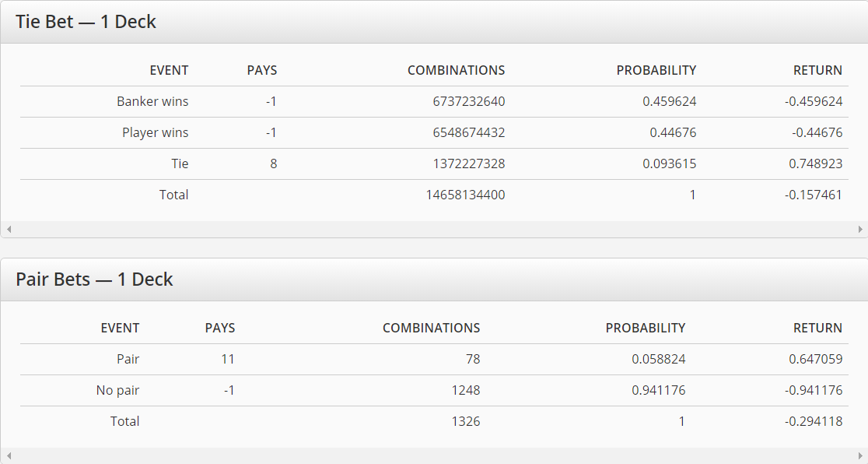Click right scroll arrow under Pair Bets table
This screenshot has height=464, width=868.
pos(860,455)
